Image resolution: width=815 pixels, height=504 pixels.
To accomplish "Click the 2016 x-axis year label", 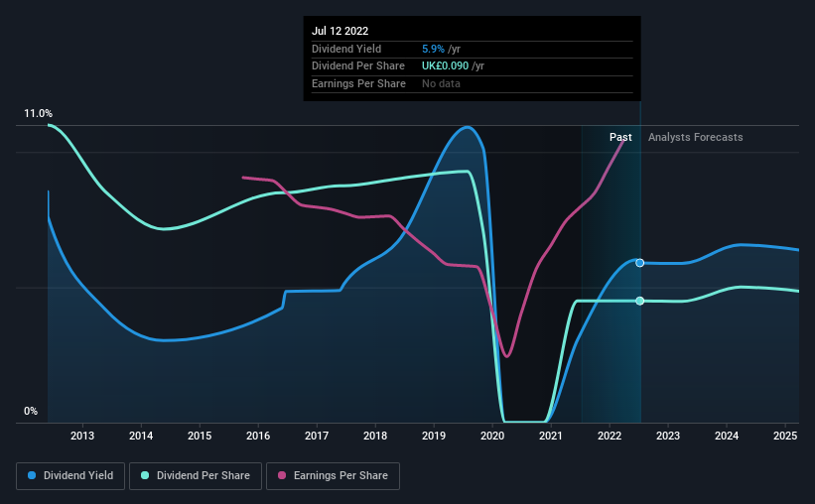I will (x=258, y=436).
